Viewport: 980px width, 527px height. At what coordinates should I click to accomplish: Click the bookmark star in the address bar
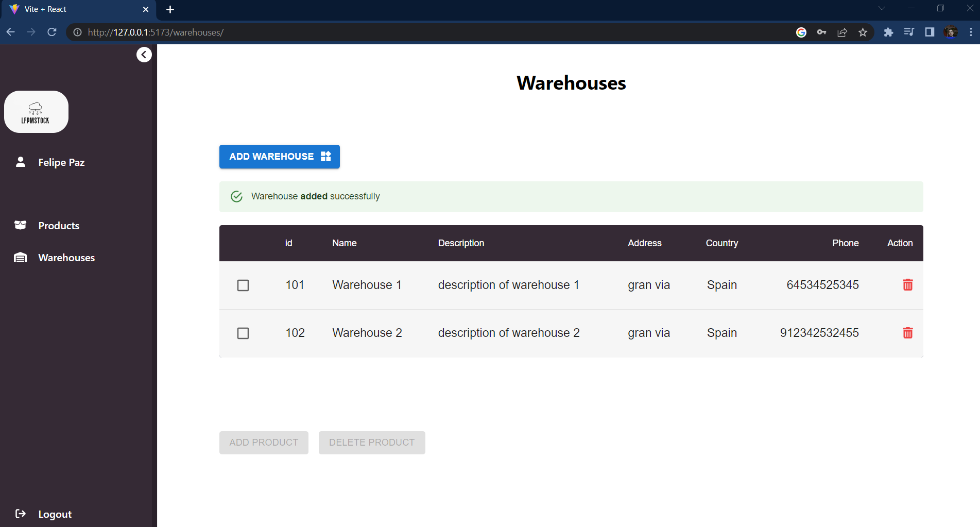(863, 32)
